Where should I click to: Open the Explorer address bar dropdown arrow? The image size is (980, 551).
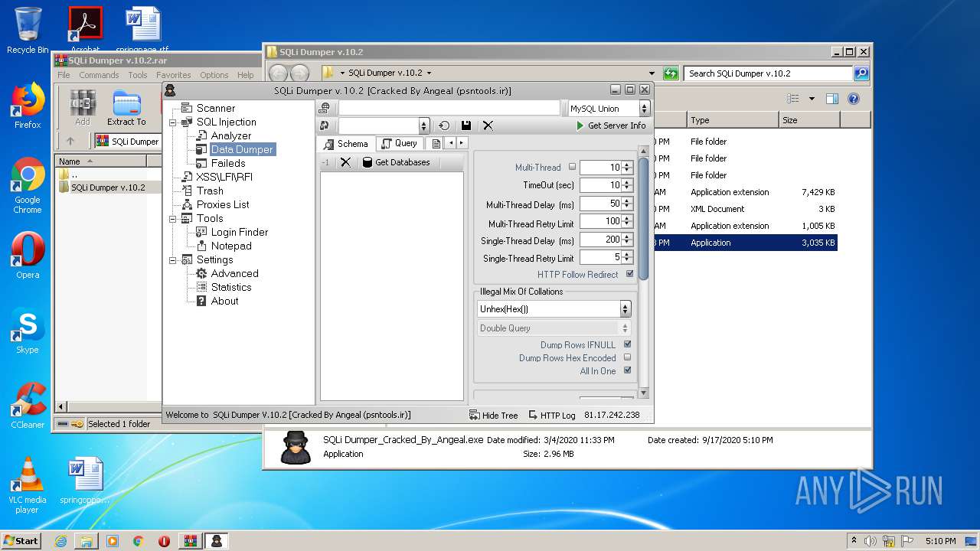(652, 73)
